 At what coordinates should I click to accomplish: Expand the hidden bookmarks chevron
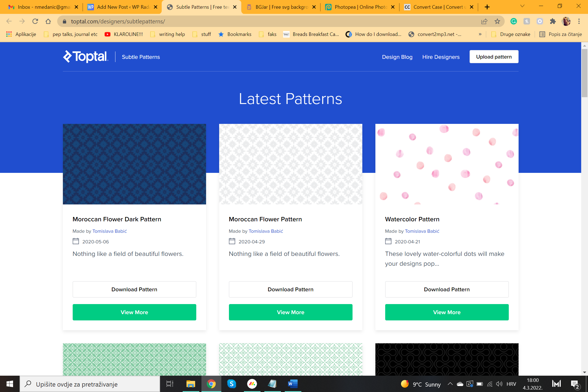tap(480, 34)
